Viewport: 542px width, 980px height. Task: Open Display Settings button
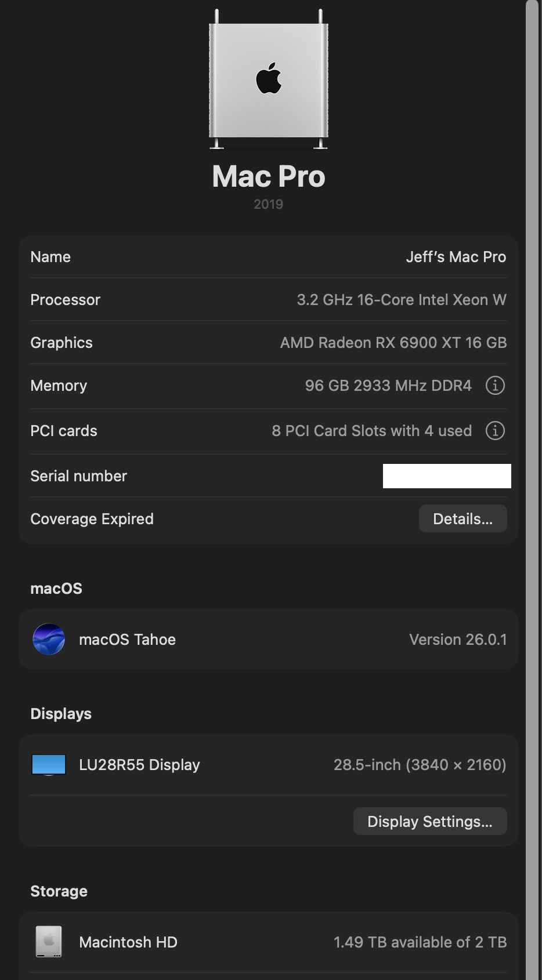[430, 821]
